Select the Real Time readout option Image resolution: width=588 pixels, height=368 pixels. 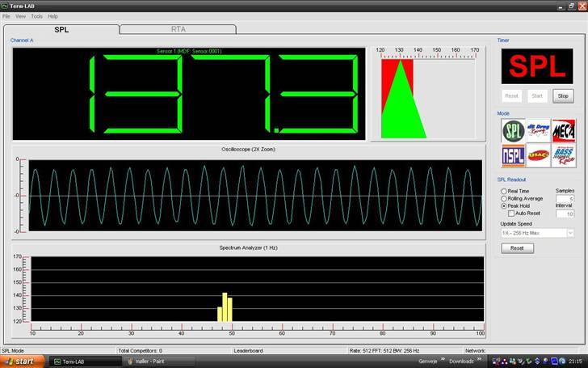point(505,191)
